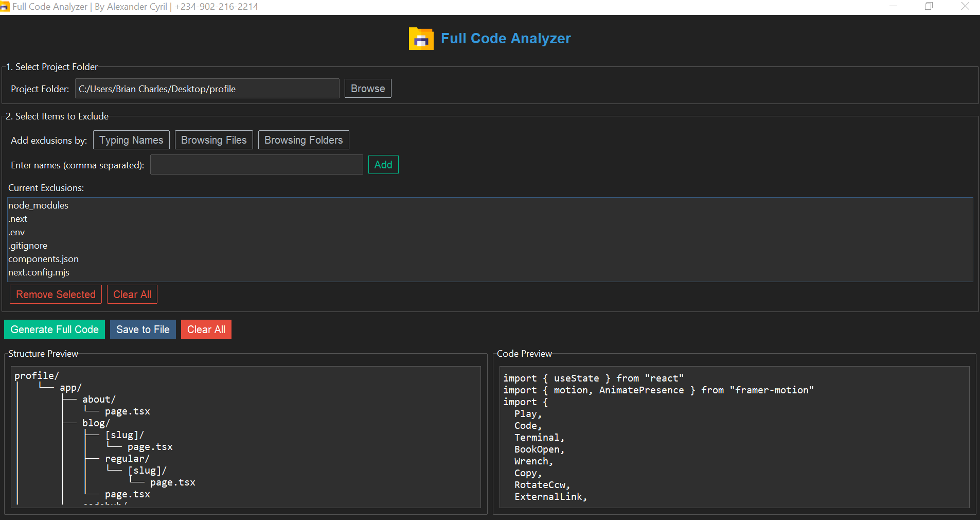Click useState import line in code preview

tap(594, 378)
